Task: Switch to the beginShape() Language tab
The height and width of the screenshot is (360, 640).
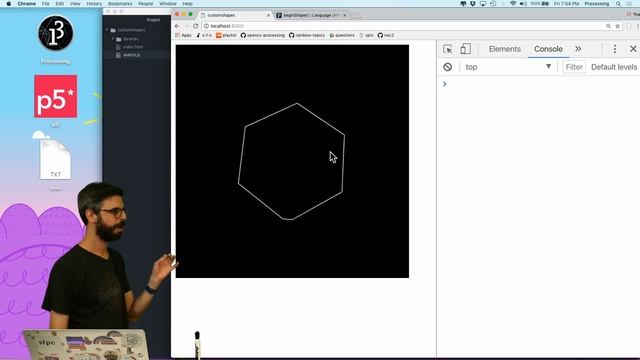Action: click(311, 15)
